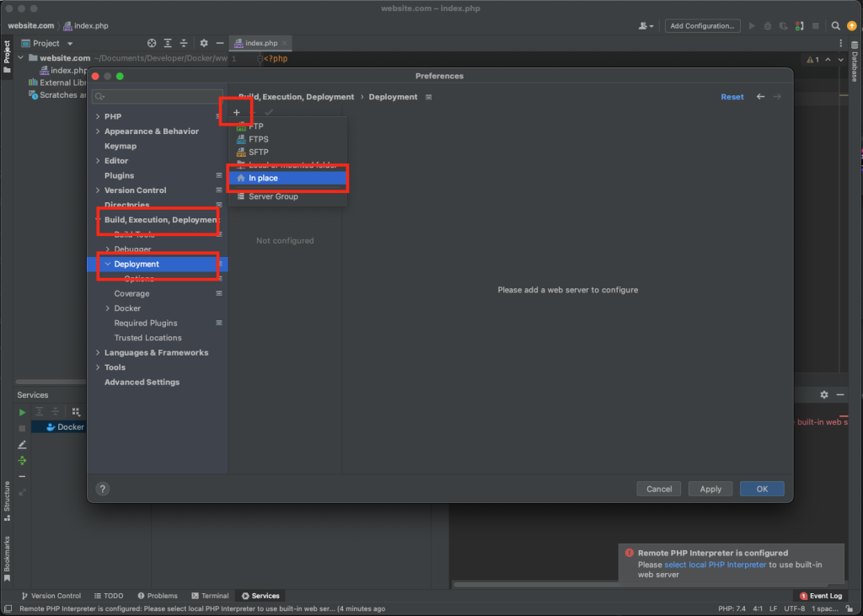Confirm with the OK button
Screen dimensions: 863x616
762,489
